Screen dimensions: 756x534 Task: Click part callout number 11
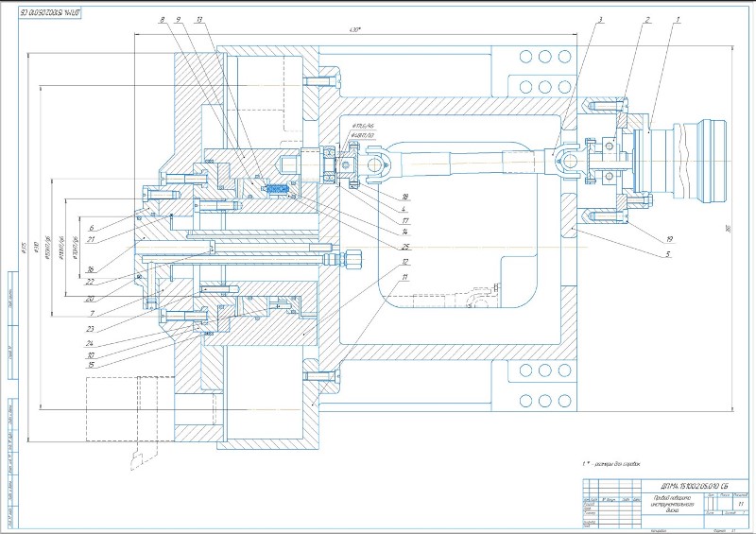pos(405,277)
